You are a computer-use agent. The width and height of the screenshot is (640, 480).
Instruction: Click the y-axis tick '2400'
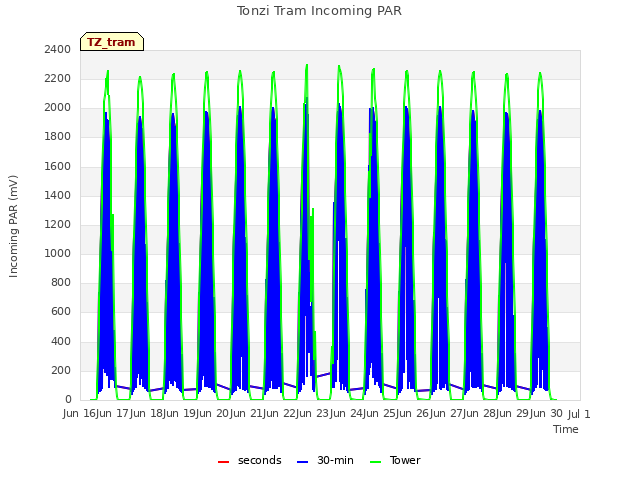58,49
